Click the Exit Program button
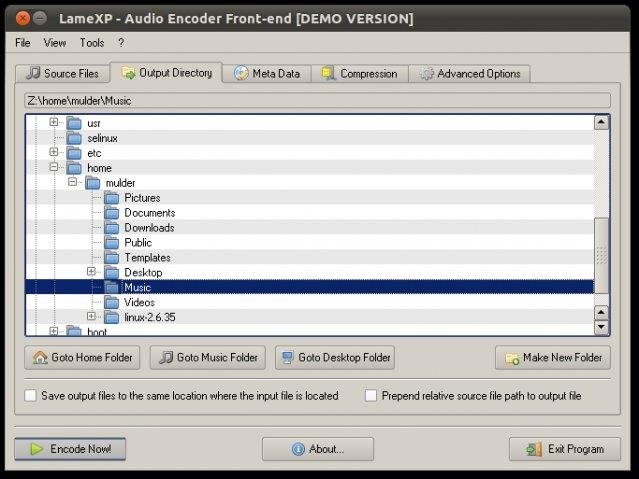639x479 pixels. point(565,449)
